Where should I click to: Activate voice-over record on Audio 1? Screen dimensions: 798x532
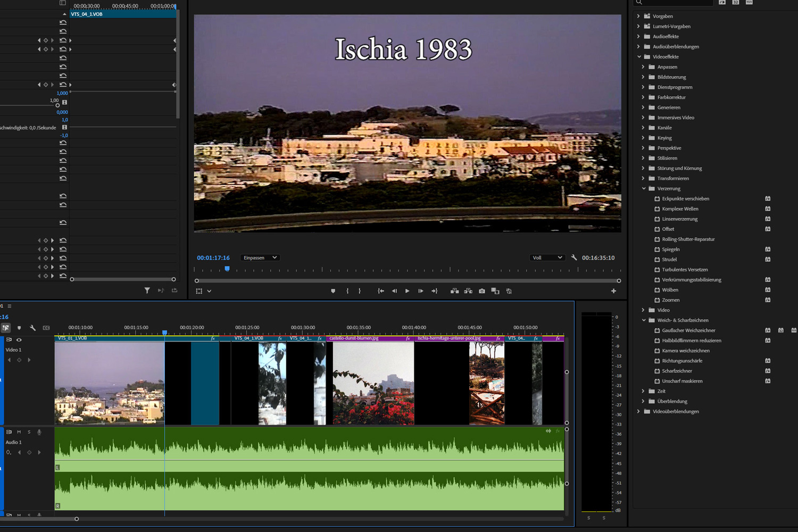39,431
